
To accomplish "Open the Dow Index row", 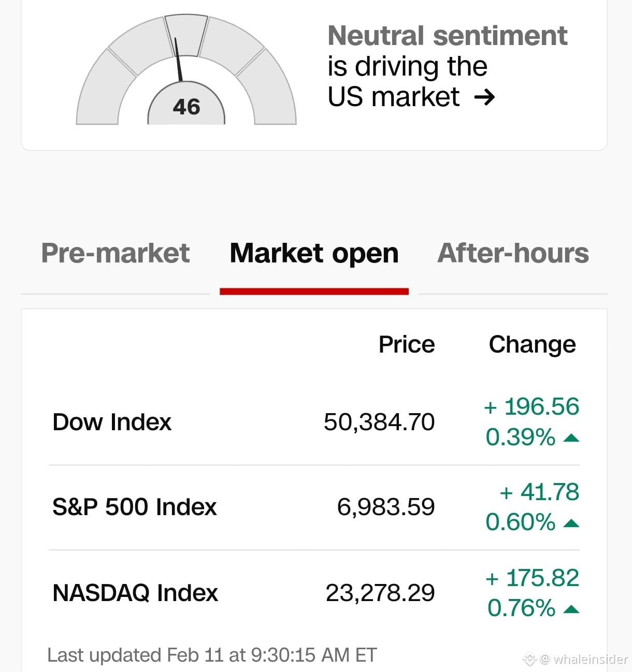I will (x=314, y=422).
